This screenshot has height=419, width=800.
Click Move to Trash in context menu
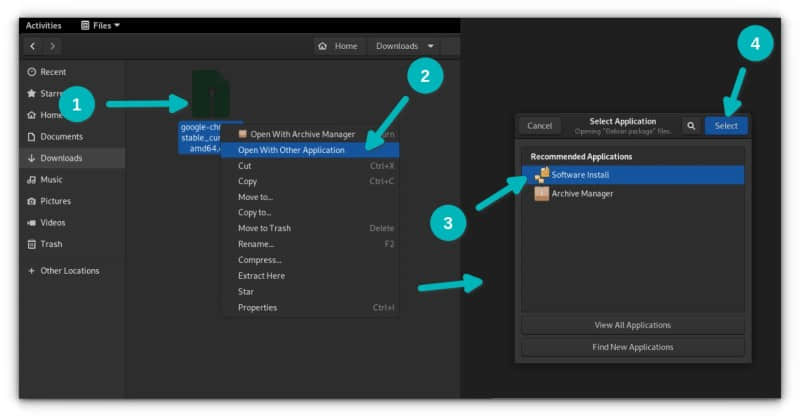tap(264, 228)
